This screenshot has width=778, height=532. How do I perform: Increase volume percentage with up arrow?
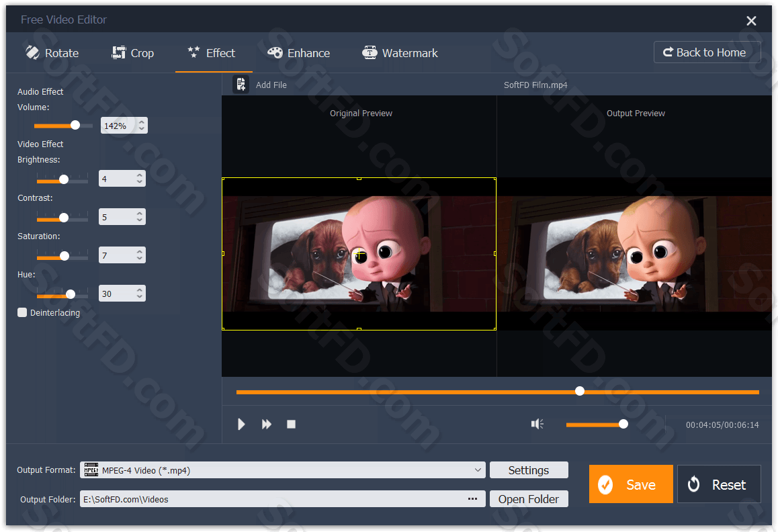pos(141,122)
